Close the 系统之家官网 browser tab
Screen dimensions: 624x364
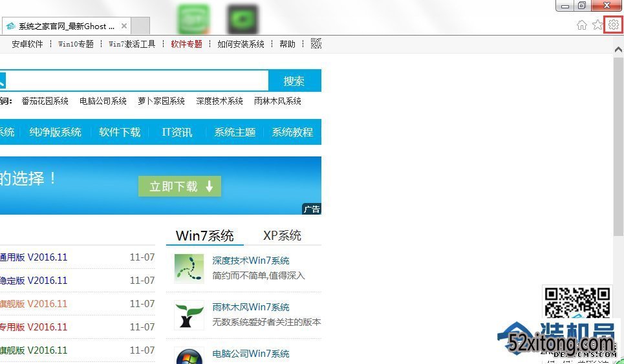tap(124, 27)
